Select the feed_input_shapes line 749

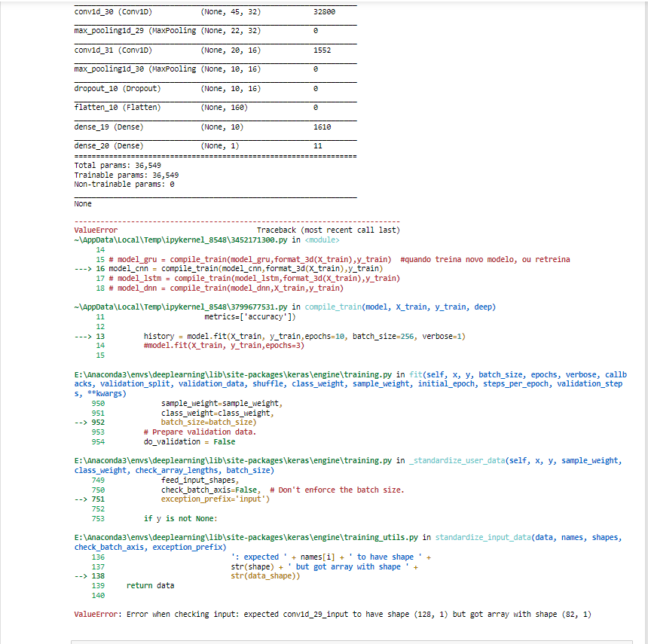point(200,481)
